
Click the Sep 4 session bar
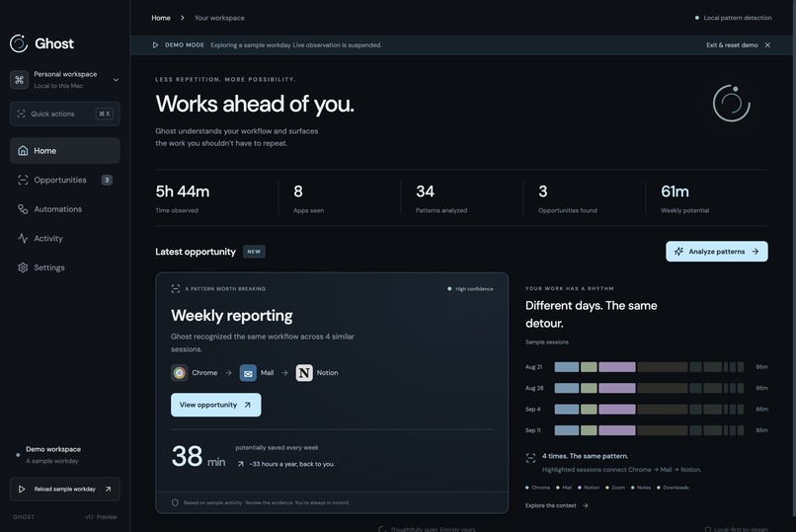(649, 410)
